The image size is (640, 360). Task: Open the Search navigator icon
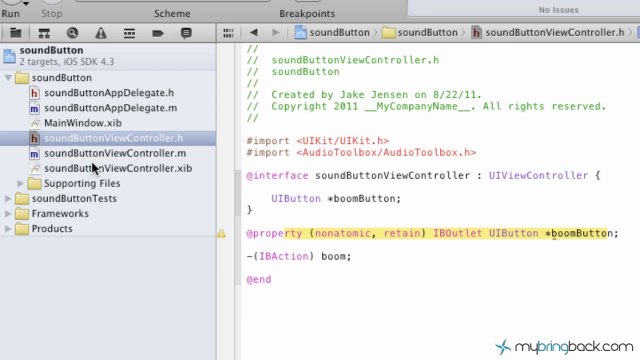click(72, 33)
